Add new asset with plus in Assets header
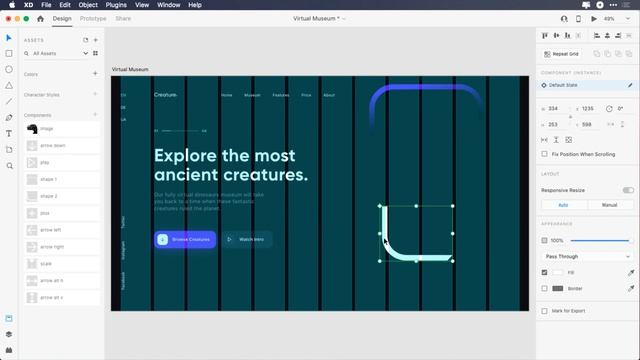 (96, 40)
